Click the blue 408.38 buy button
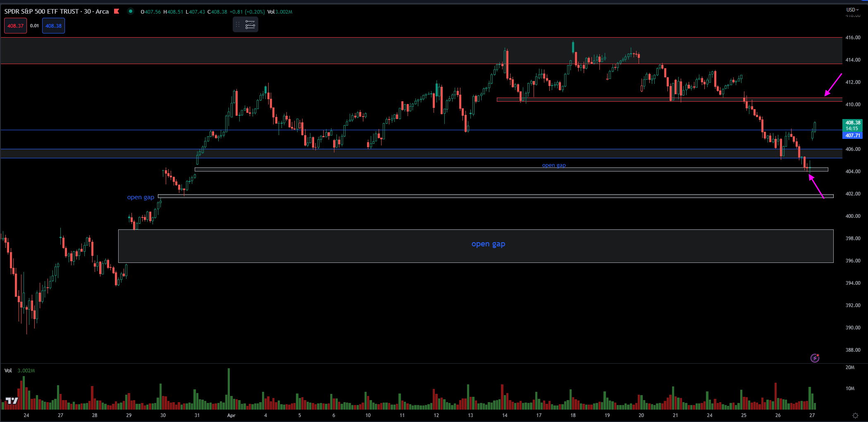The height and width of the screenshot is (422, 868). (x=53, y=26)
